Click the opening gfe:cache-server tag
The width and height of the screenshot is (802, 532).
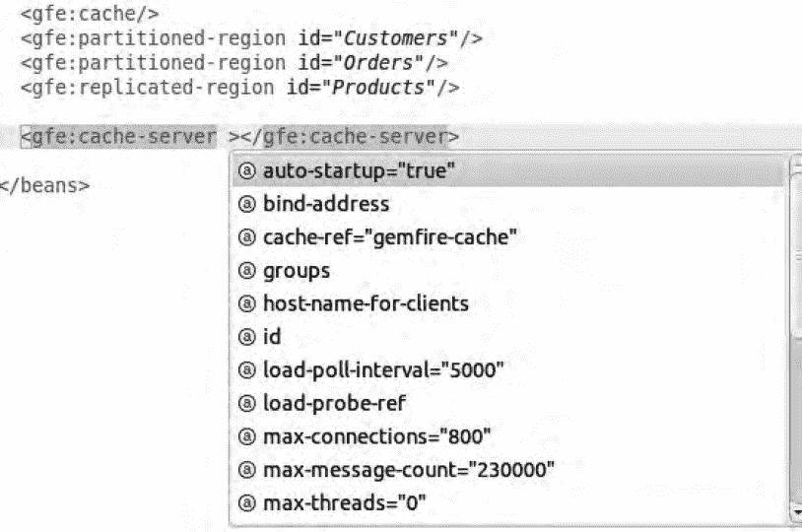(124, 137)
